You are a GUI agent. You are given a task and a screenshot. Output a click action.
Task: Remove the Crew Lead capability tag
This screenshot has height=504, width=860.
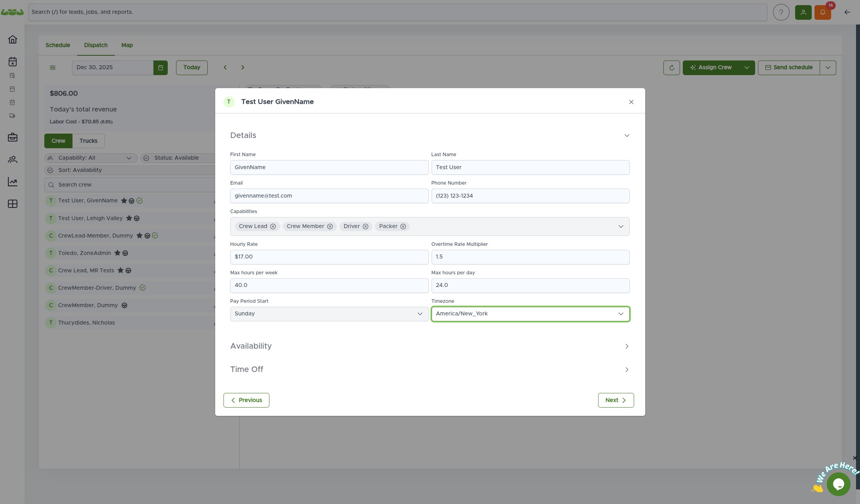[273, 227]
